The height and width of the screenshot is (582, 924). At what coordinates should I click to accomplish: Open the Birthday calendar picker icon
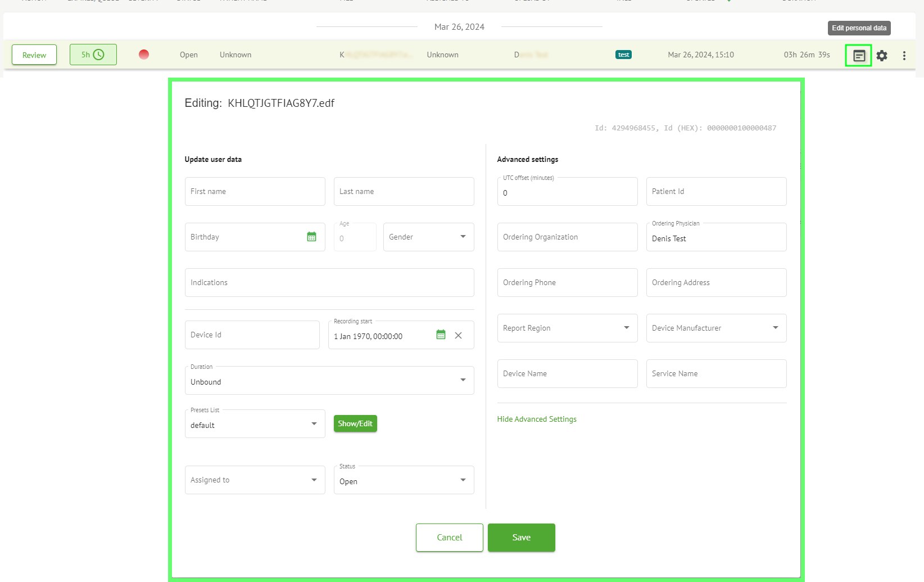click(x=311, y=237)
